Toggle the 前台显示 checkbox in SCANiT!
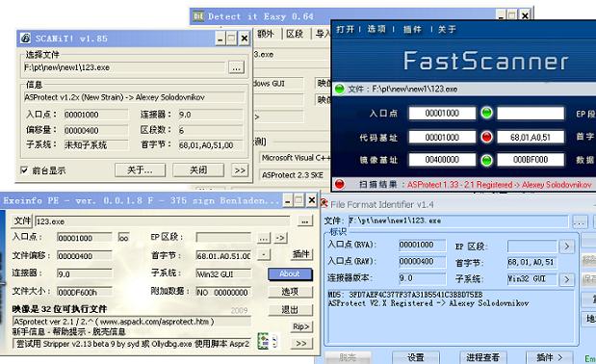This screenshot has height=364, width=596. click(x=24, y=169)
